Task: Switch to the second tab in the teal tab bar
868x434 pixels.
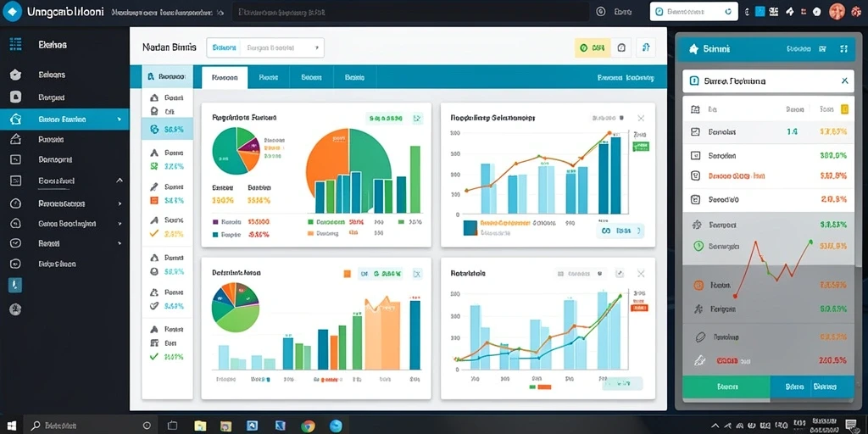Action: (x=268, y=77)
